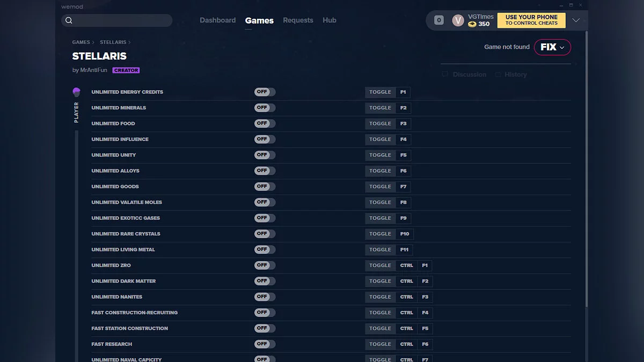
Task: Open STELLARIS breadcrumb link
Action: [x=113, y=42]
